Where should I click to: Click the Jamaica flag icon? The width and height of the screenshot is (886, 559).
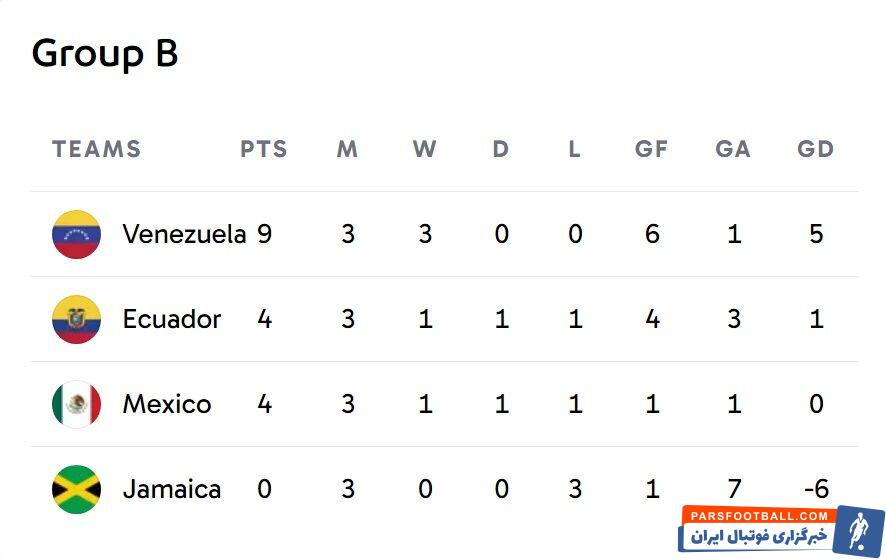76,490
